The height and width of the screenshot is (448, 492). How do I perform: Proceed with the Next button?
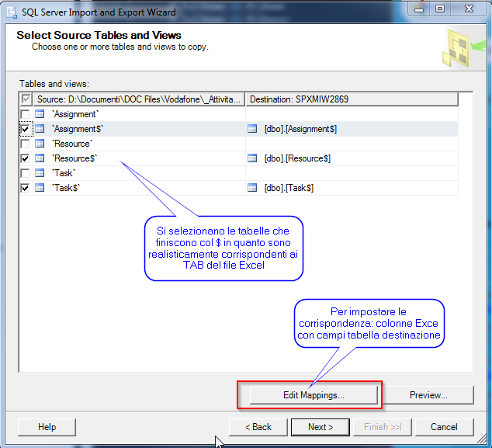tap(320, 427)
